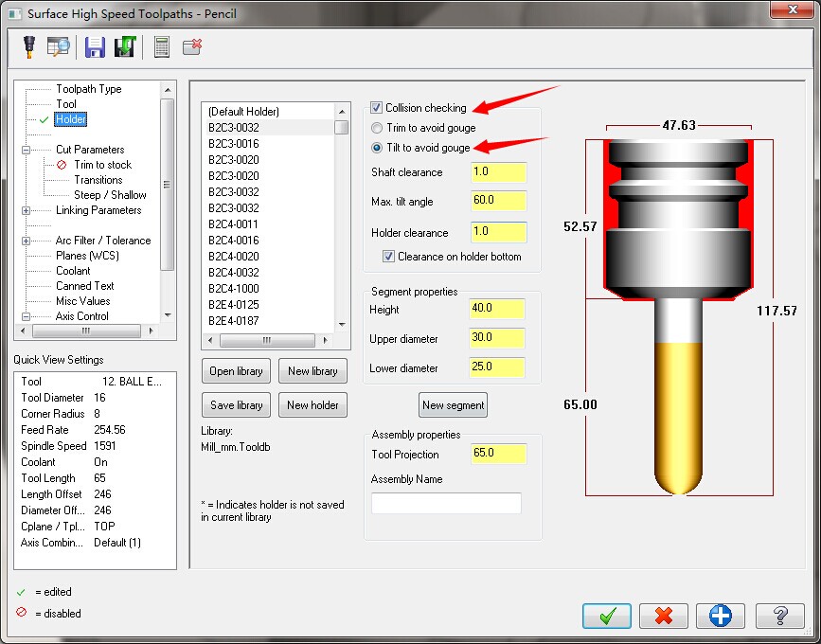Collapse the Axis Control tree node
821x644 pixels.
coord(26,316)
